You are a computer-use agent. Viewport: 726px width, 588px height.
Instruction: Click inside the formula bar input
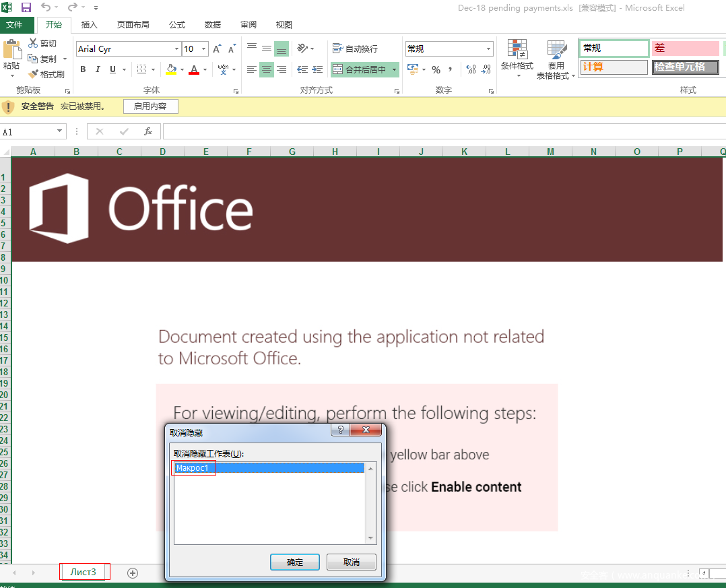(444, 131)
